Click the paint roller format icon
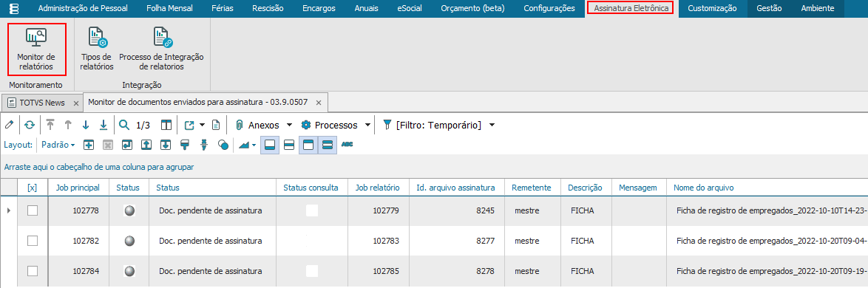This screenshot has height=288, width=868. pos(185,145)
